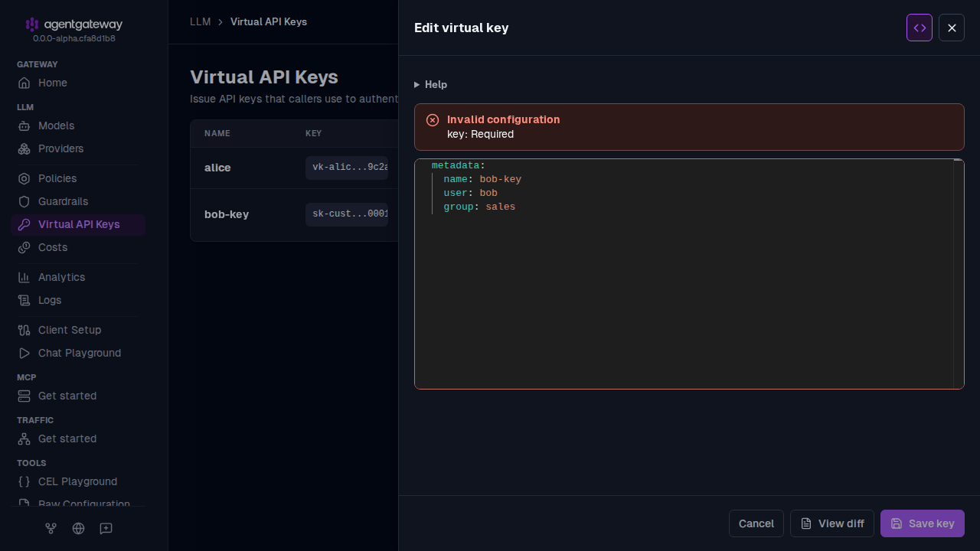This screenshot has height=551, width=980.
Task: Click the LLM breadcrumb link
Action: [200, 21]
